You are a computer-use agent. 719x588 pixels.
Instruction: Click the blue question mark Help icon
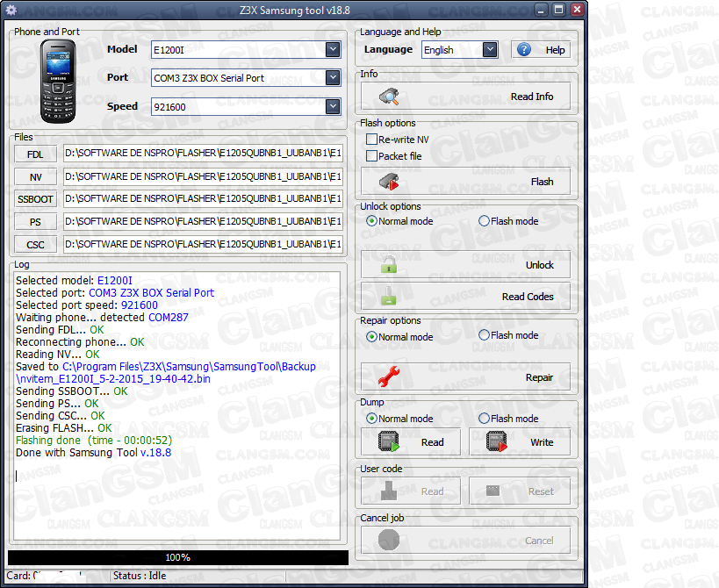point(523,49)
